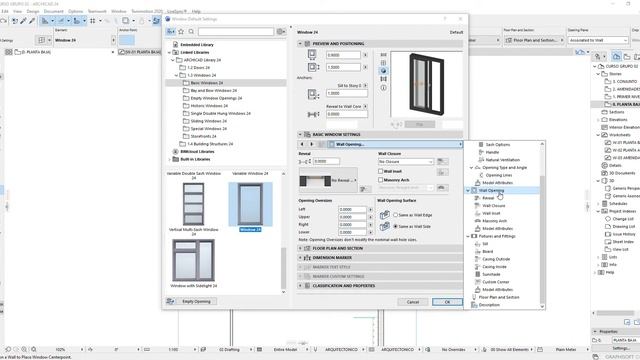
Task: Click the Reveal depth input field
Action: click(x=327, y=161)
